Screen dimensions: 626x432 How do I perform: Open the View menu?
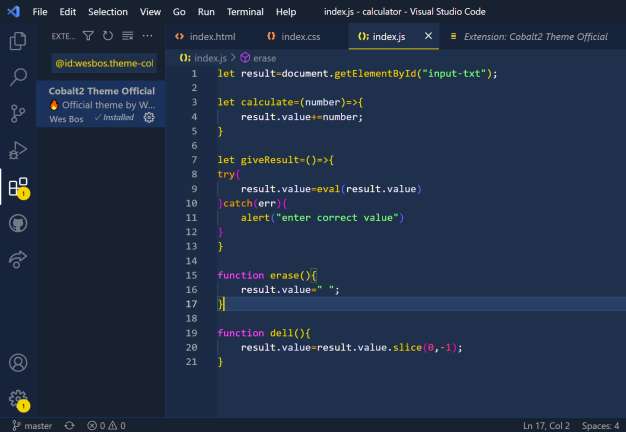tap(150, 12)
